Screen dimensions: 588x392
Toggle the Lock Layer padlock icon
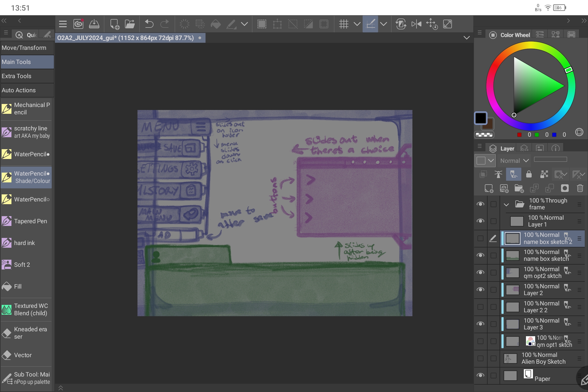pyautogui.click(x=529, y=174)
